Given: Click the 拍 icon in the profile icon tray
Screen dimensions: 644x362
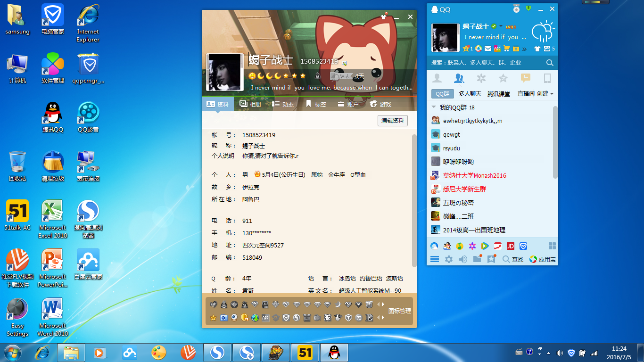Looking at the screenshot, I should [359, 318].
